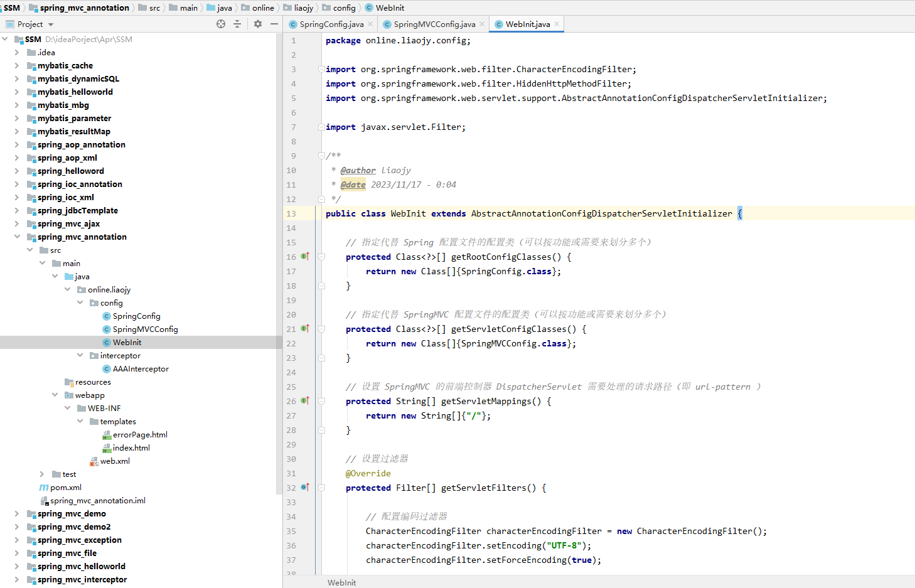Select the SpringConfig class in tree
915x588 pixels.
[x=136, y=316]
